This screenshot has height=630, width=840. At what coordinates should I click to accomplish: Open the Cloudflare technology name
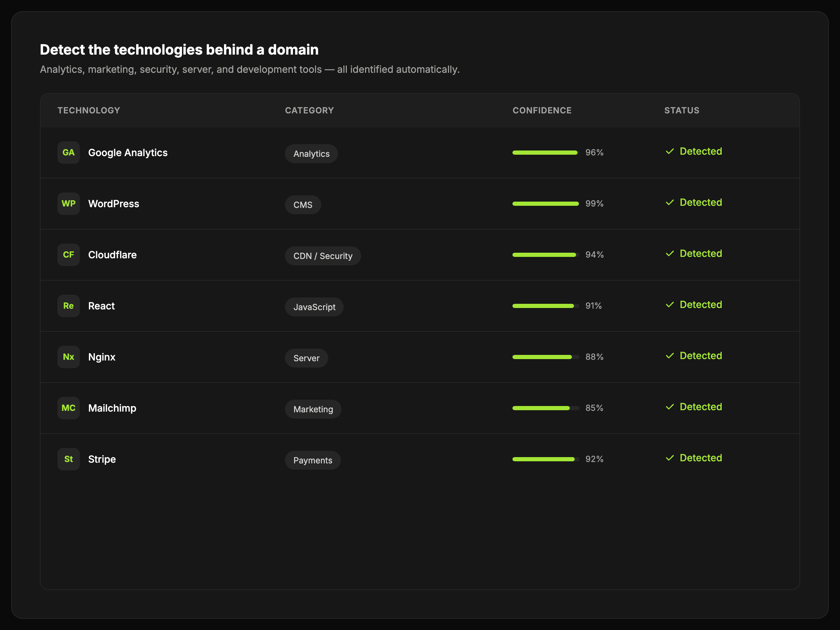[112, 255]
